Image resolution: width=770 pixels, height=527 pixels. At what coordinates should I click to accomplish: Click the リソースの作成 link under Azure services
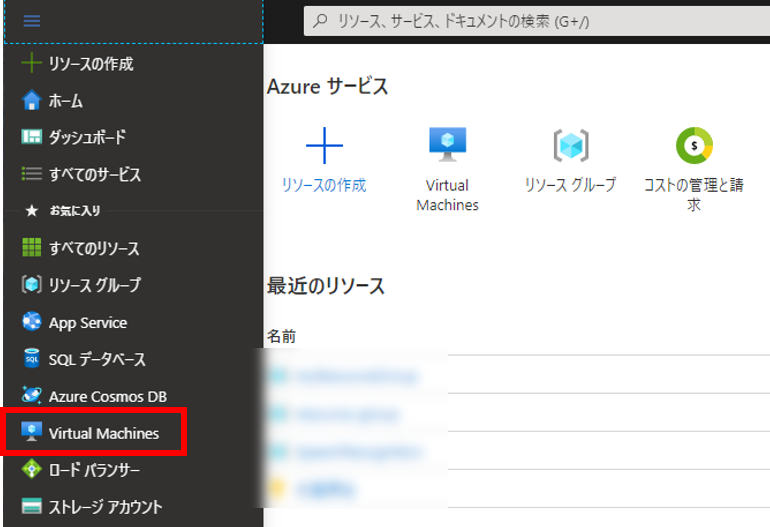[x=324, y=185]
